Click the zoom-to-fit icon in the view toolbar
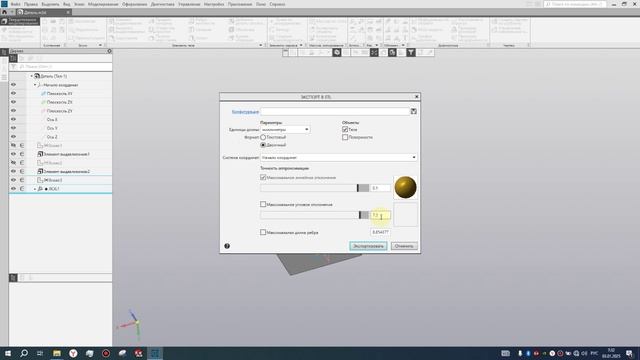640x360 pixels. click(x=374, y=52)
